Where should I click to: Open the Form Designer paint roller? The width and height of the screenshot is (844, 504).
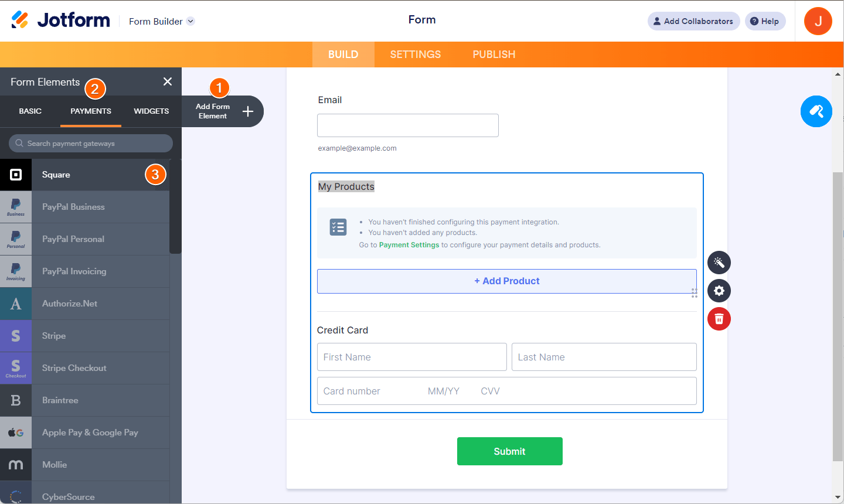[x=816, y=111]
